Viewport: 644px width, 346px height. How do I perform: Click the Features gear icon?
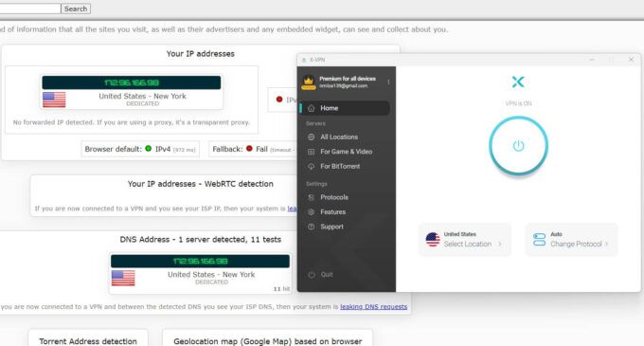312,212
